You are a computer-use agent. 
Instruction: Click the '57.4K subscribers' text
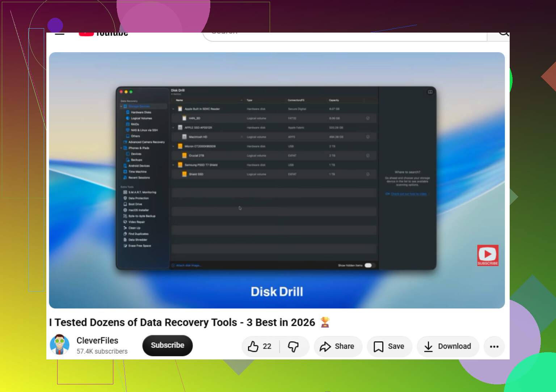click(x=102, y=351)
